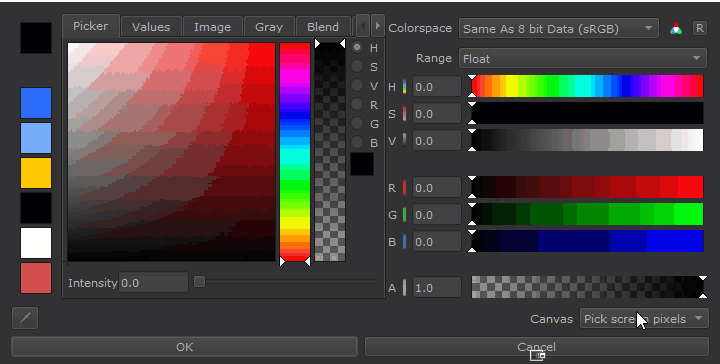
Task: Click the red R channel icon
Action: coord(405,188)
